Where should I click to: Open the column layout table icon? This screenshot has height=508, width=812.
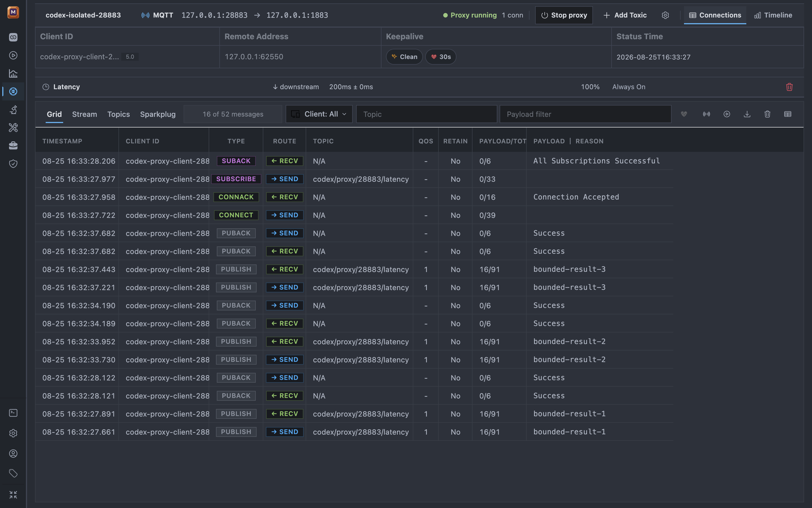tap(787, 114)
